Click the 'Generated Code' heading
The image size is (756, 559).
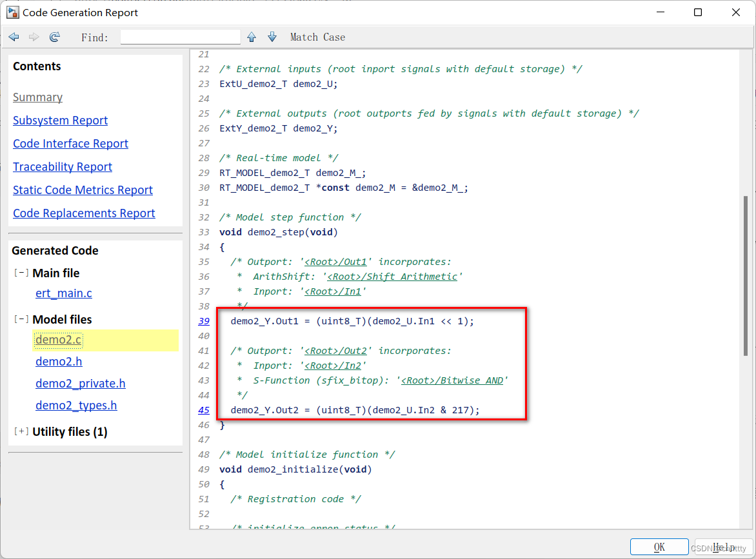pos(55,251)
